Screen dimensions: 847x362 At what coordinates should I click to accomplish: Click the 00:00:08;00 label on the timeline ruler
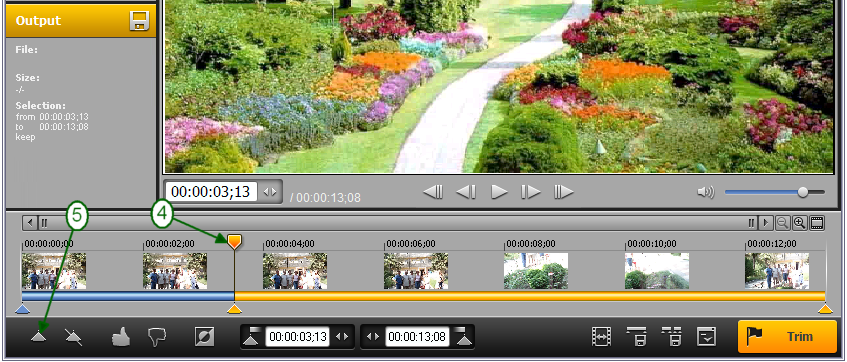click(531, 244)
